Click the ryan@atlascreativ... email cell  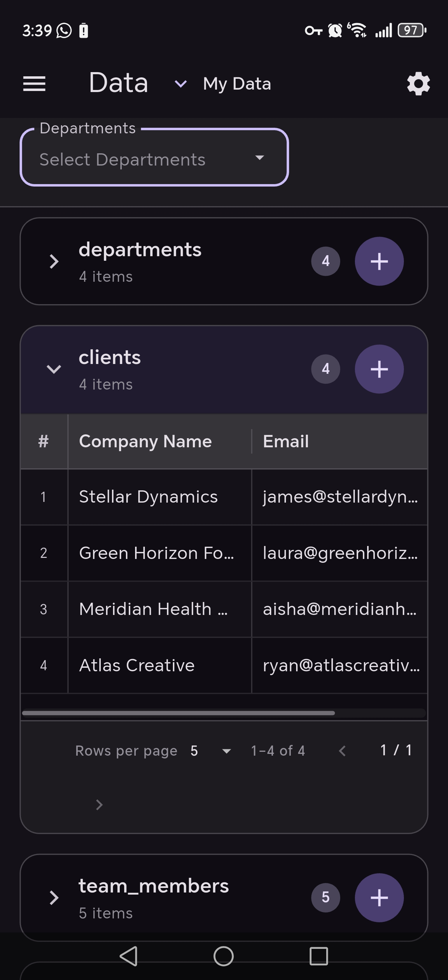click(339, 665)
